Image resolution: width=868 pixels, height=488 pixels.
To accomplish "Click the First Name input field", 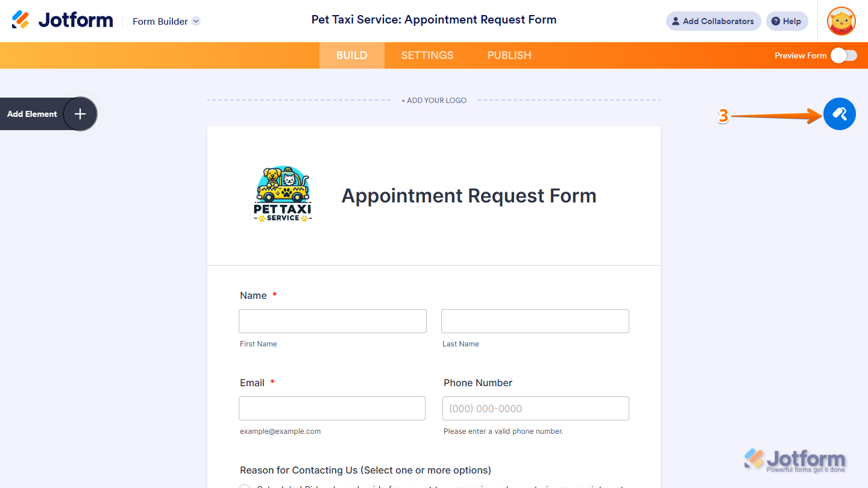I will coord(333,321).
